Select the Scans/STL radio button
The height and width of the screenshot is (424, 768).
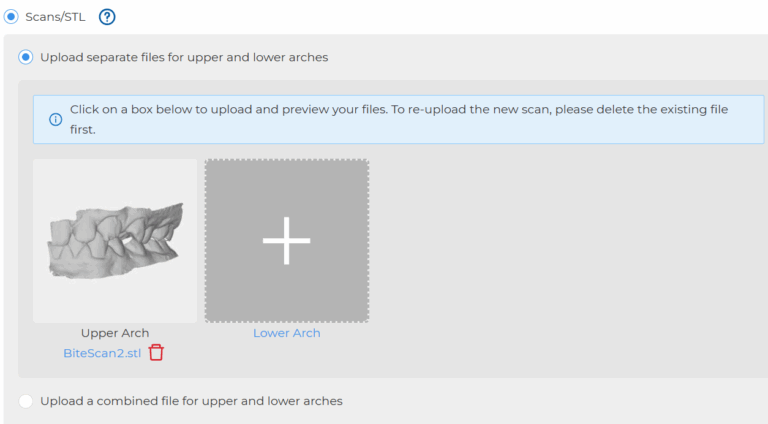point(11,17)
